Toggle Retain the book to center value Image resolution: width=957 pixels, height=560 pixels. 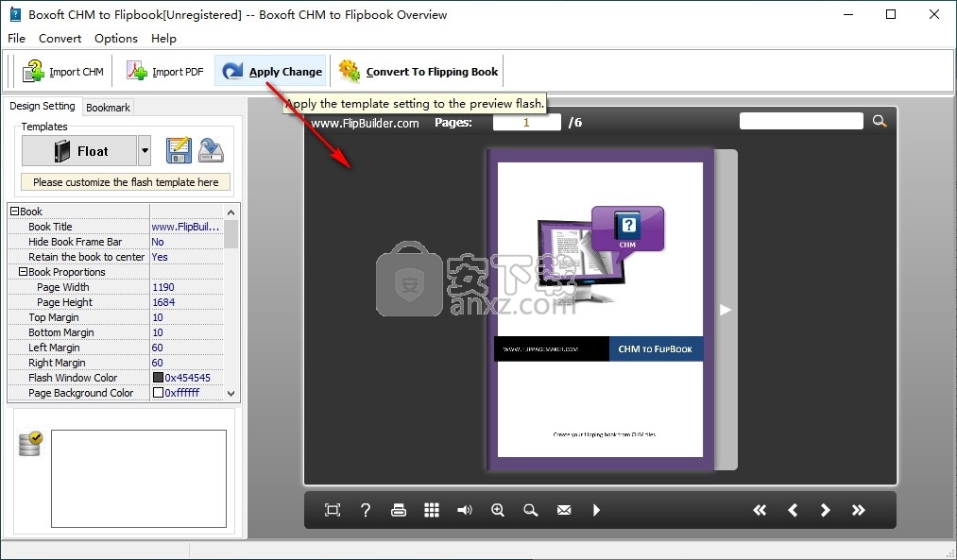[x=186, y=257]
